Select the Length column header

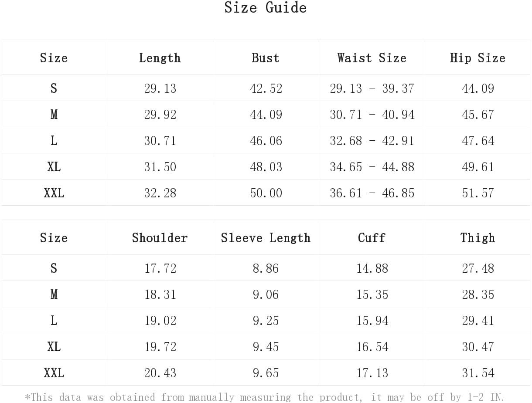point(160,58)
